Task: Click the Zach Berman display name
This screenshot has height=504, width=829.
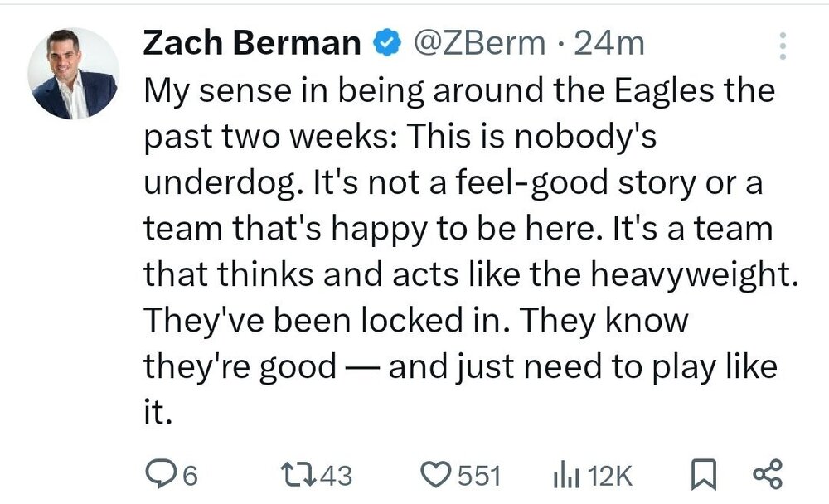Action: (x=253, y=43)
